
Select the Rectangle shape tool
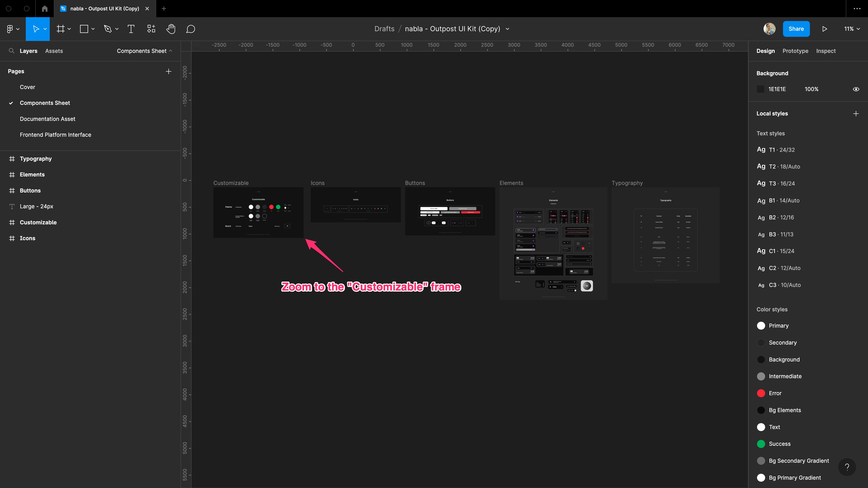click(84, 29)
